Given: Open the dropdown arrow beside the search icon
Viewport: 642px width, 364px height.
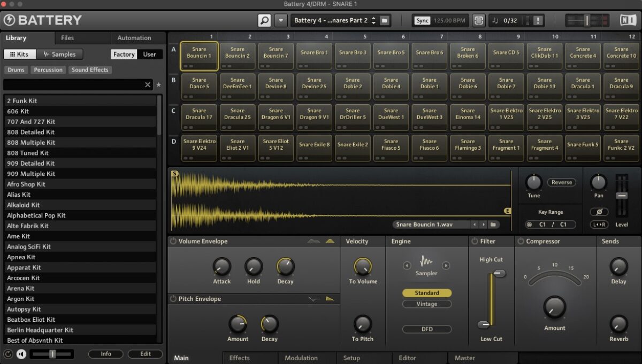Looking at the screenshot, I should 281,20.
